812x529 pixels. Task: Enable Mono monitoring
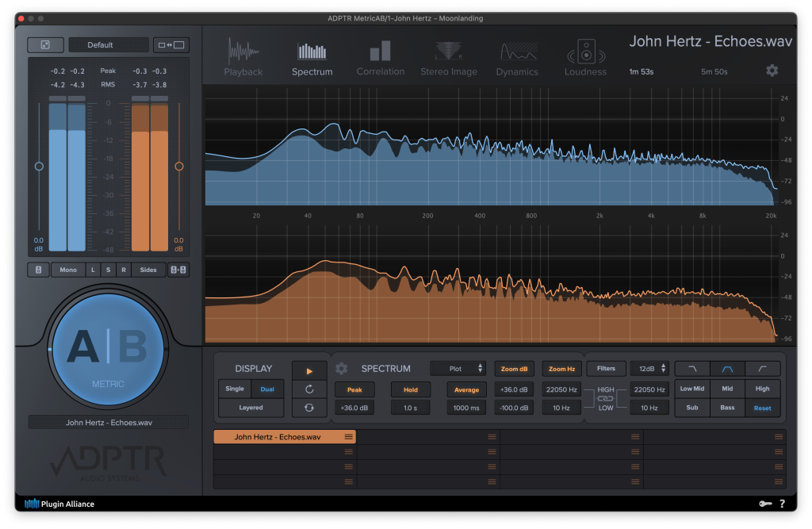click(x=68, y=270)
